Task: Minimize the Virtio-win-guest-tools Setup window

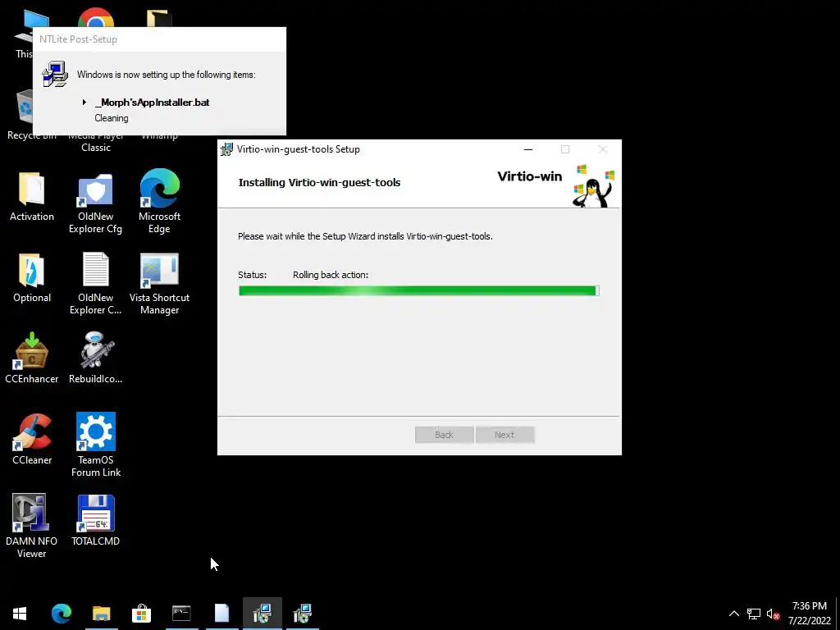Action: pyautogui.click(x=528, y=149)
